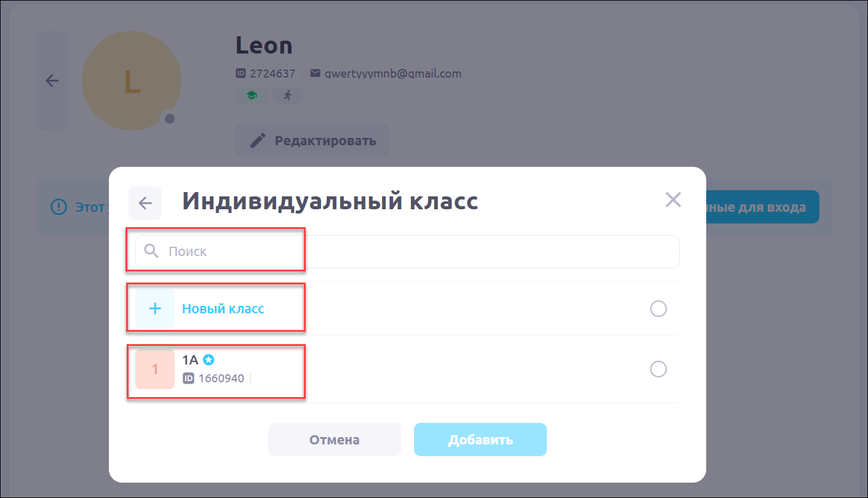Click the running person role badge

point(287,95)
